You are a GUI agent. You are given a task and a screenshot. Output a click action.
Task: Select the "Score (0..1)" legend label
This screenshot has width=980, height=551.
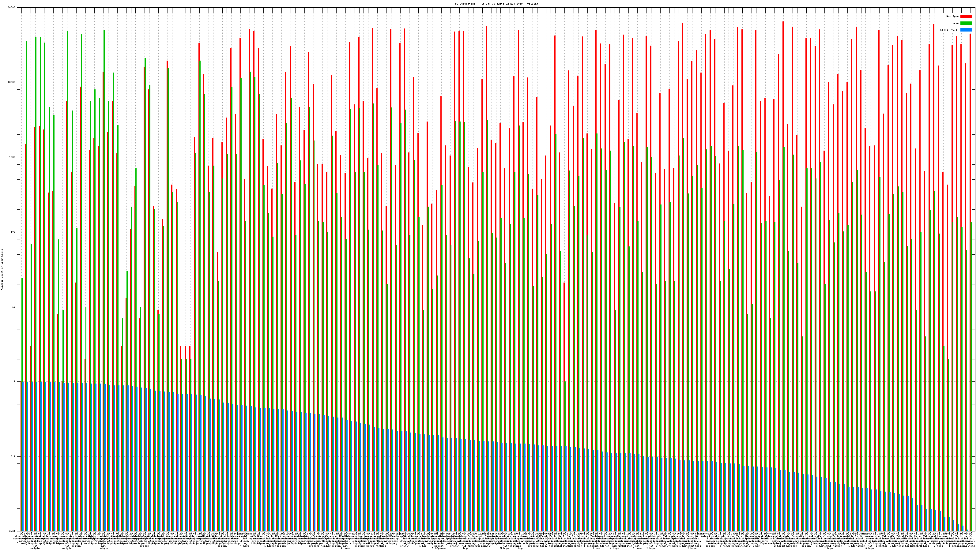click(x=949, y=30)
